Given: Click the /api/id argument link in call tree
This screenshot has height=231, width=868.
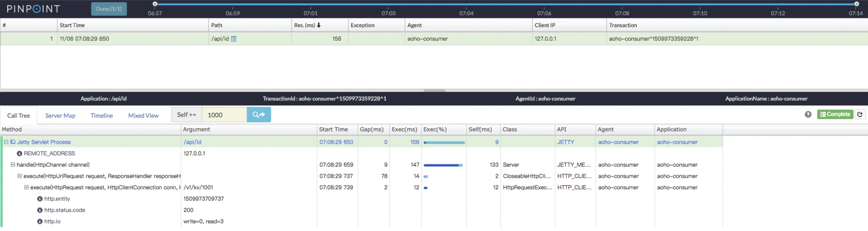Looking at the screenshot, I should [x=192, y=142].
